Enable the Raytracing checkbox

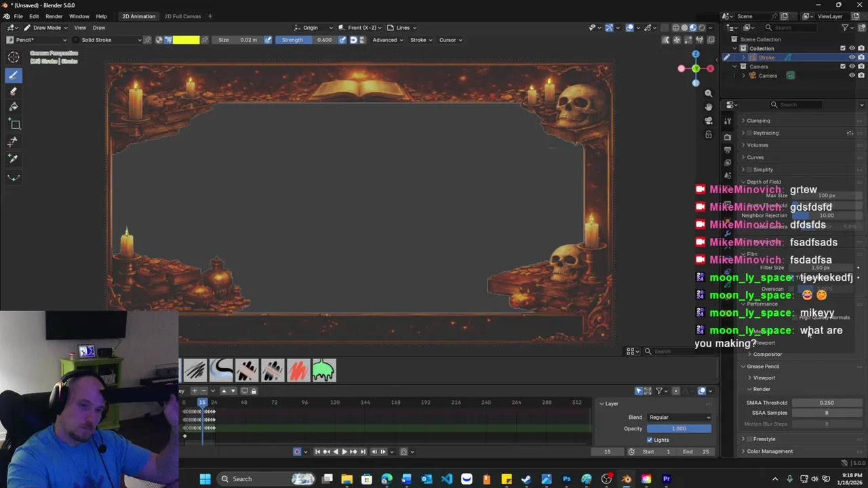[x=750, y=133]
